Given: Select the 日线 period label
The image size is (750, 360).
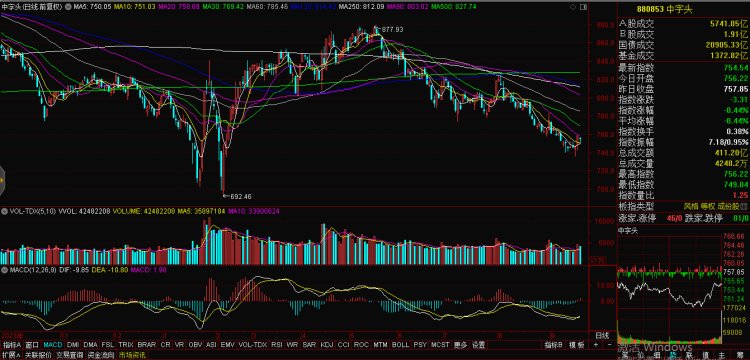Looking at the screenshot, I should tap(603, 335).
